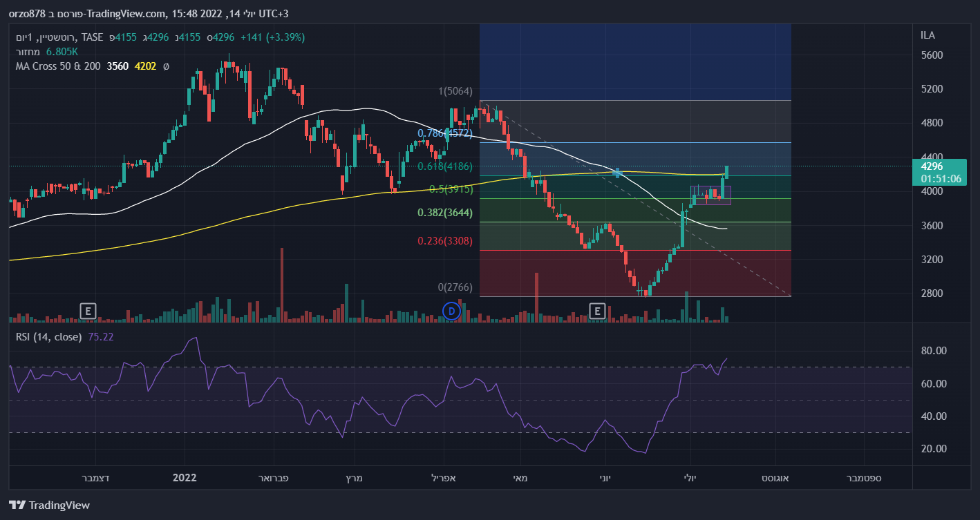Click the יולי label on the time axis
The image size is (980, 520).
click(x=689, y=478)
